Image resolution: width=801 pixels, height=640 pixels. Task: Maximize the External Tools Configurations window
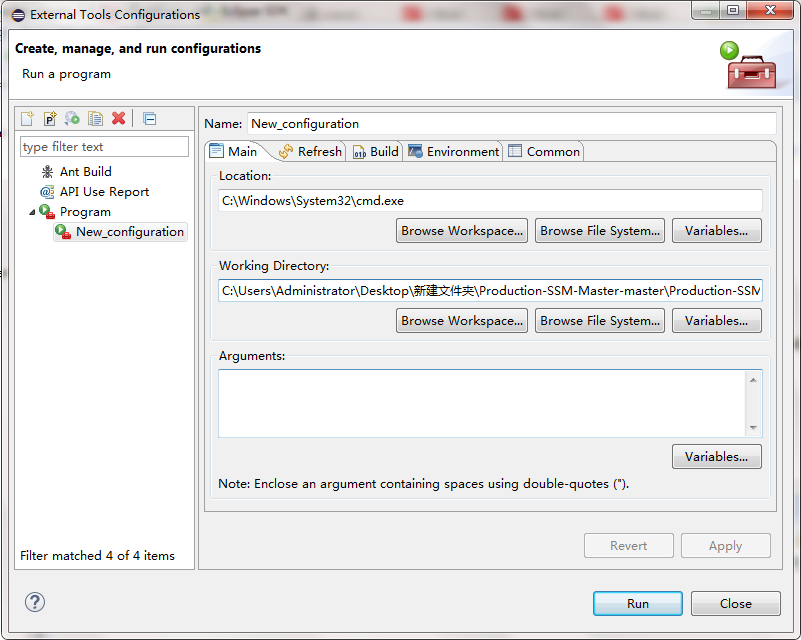click(x=733, y=10)
